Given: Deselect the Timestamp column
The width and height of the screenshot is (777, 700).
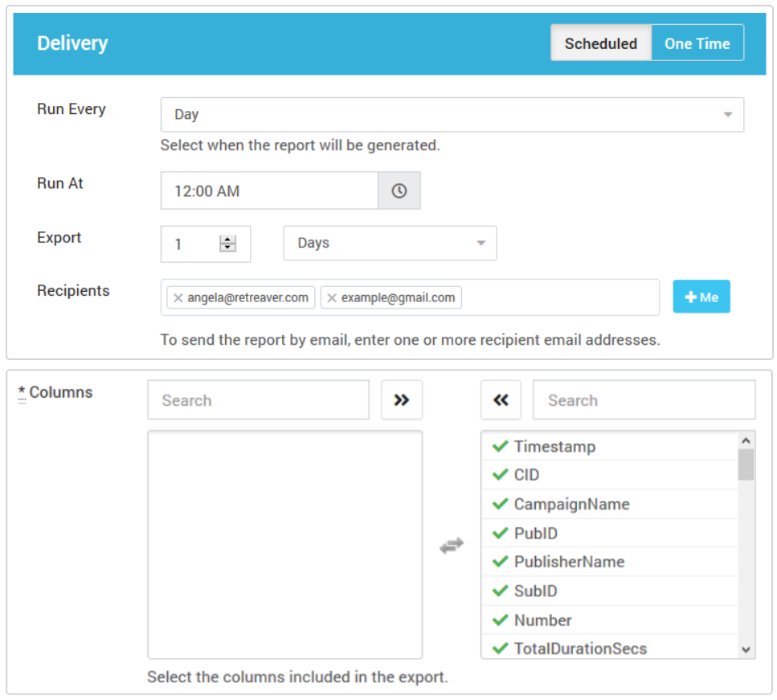Looking at the screenshot, I should [610, 446].
